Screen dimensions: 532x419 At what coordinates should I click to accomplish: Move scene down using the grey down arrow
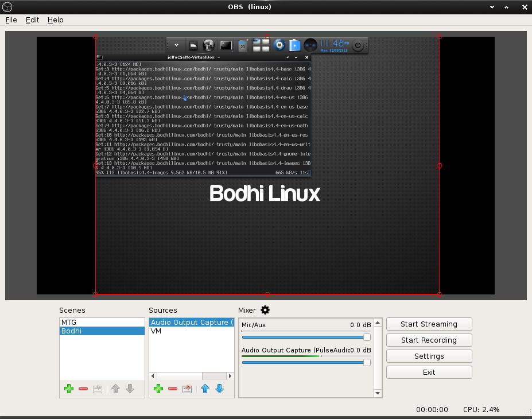pyautogui.click(x=130, y=389)
